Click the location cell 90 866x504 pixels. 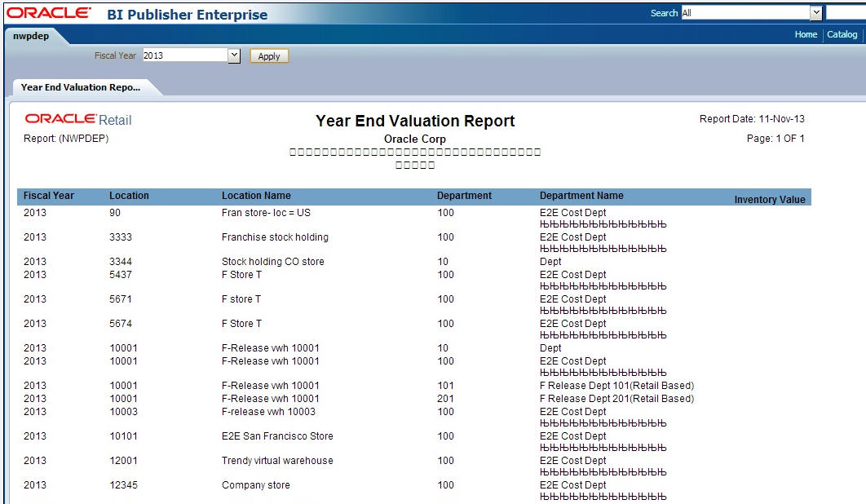click(115, 213)
